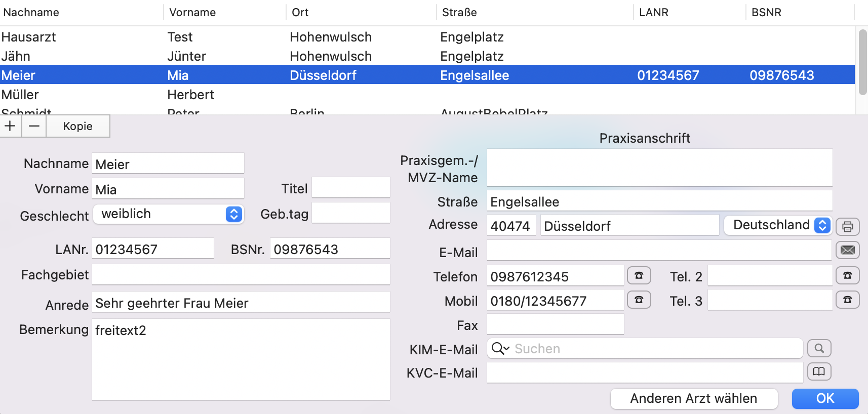Click the Vorname field containing Mia
The image size is (868, 414).
pyautogui.click(x=168, y=189)
